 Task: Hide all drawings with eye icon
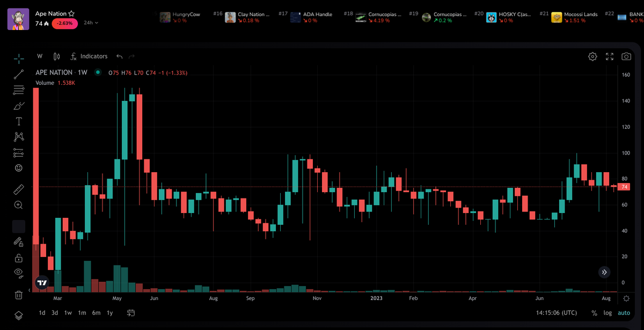click(19, 273)
